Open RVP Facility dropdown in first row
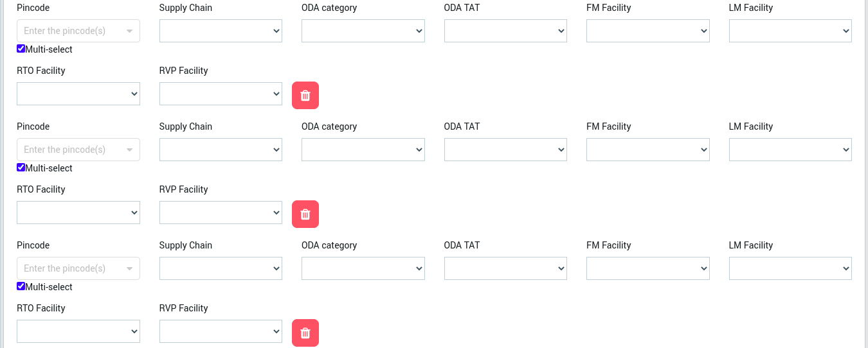Image resolution: width=868 pixels, height=348 pixels. coord(221,94)
